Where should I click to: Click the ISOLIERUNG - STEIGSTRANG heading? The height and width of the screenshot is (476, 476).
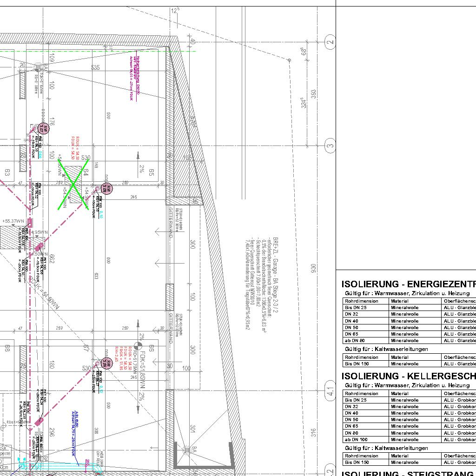tap(408, 473)
